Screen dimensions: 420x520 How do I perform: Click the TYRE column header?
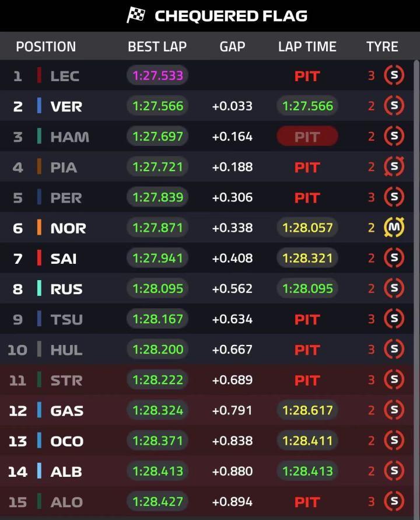coord(382,47)
